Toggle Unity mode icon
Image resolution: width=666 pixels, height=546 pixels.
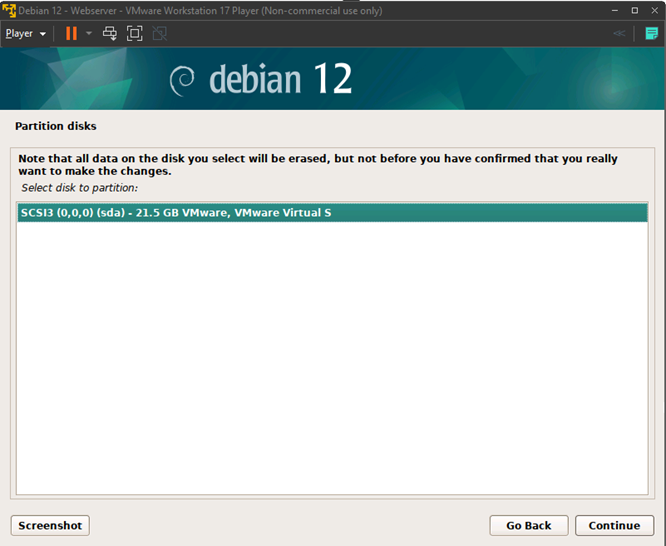(x=160, y=33)
